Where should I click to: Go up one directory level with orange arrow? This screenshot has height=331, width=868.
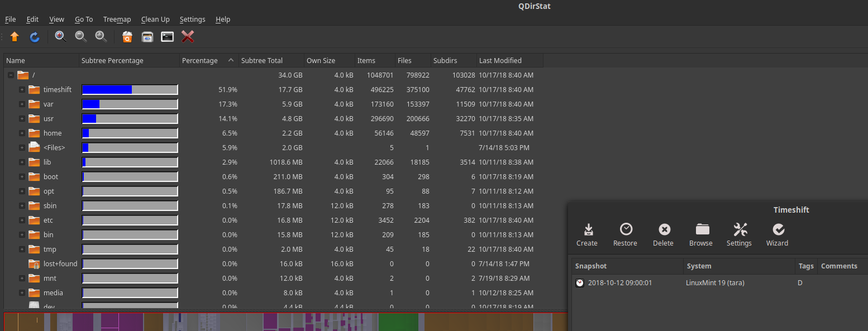[15, 37]
